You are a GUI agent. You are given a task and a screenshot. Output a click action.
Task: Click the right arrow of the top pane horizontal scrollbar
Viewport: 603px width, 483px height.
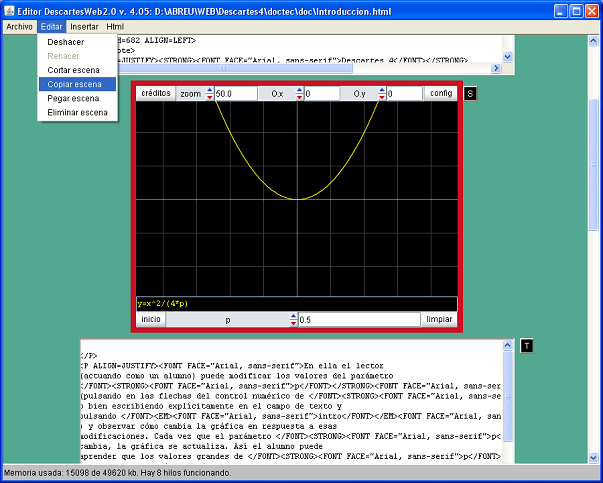click(496, 68)
